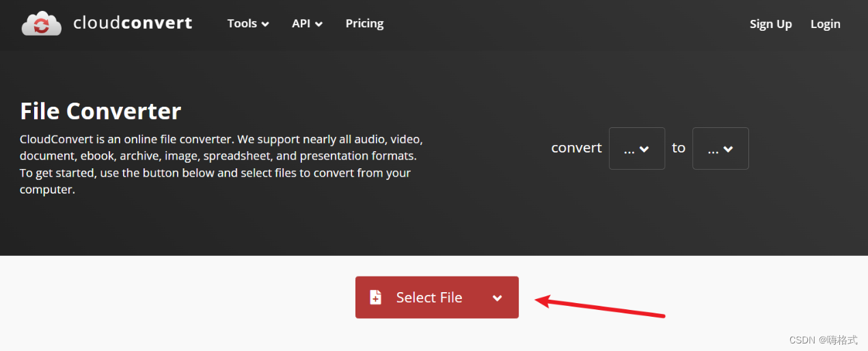This screenshot has width=868, height=351.
Task: Open the API menu
Action: click(x=307, y=23)
